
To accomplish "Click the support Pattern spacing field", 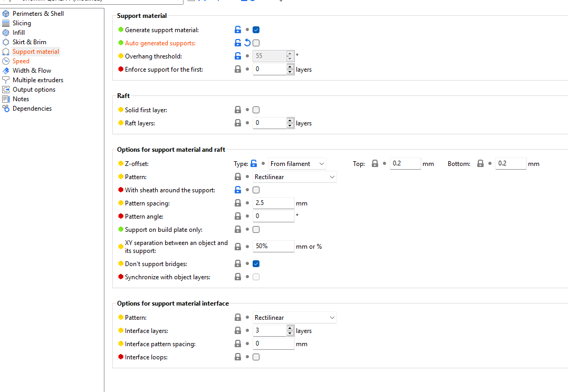I will point(274,203).
